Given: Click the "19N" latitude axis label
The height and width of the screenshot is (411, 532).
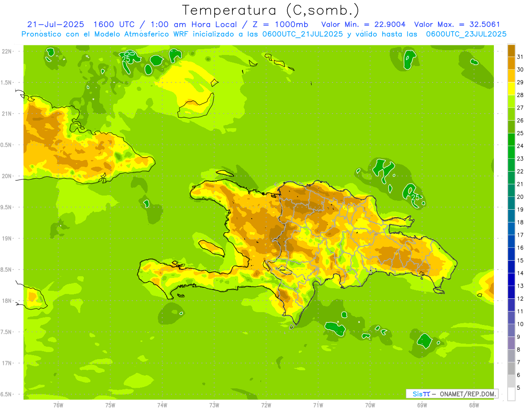Looking at the screenshot, I should [x=7, y=239].
